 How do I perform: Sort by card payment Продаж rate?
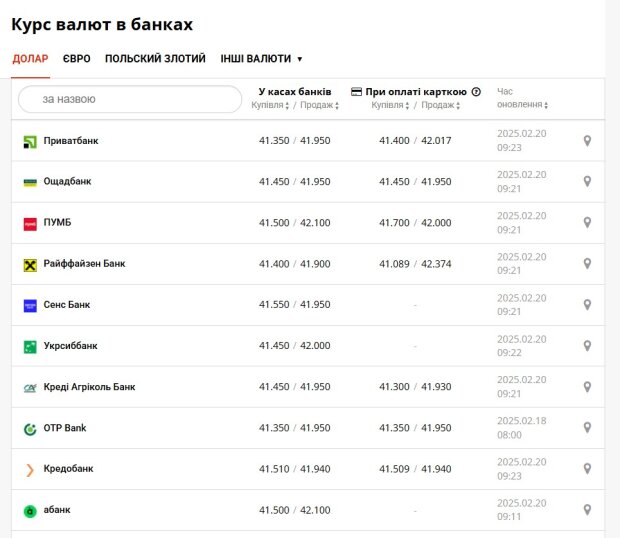pyautogui.click(x=440, y=105)
